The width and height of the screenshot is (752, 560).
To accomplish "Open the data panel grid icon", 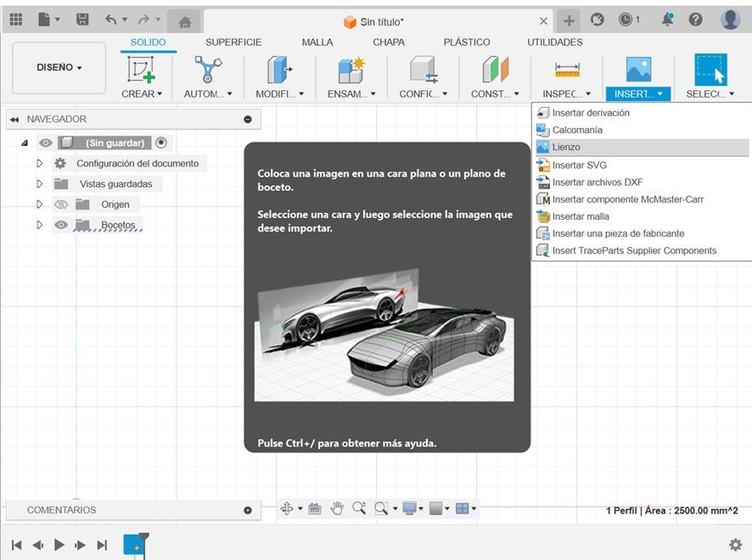I will (x=16, y=20).
